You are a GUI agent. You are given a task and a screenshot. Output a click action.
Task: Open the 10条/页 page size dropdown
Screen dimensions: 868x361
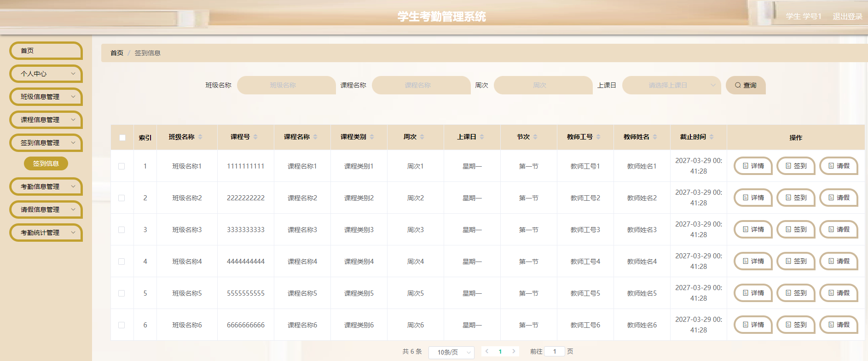click(x=451, y=352)
